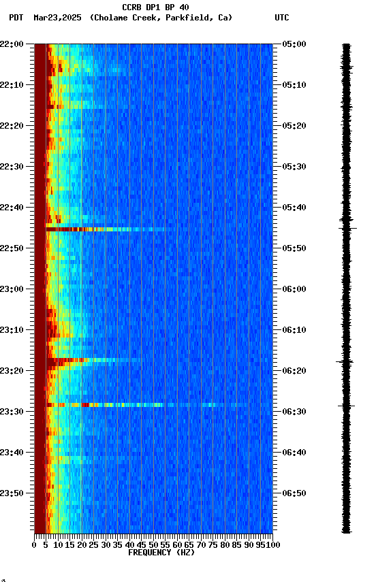The height and width of the screenshot is (588, 376).
Task: Click the 'PDT' timezone label
Action: (16, 18)
